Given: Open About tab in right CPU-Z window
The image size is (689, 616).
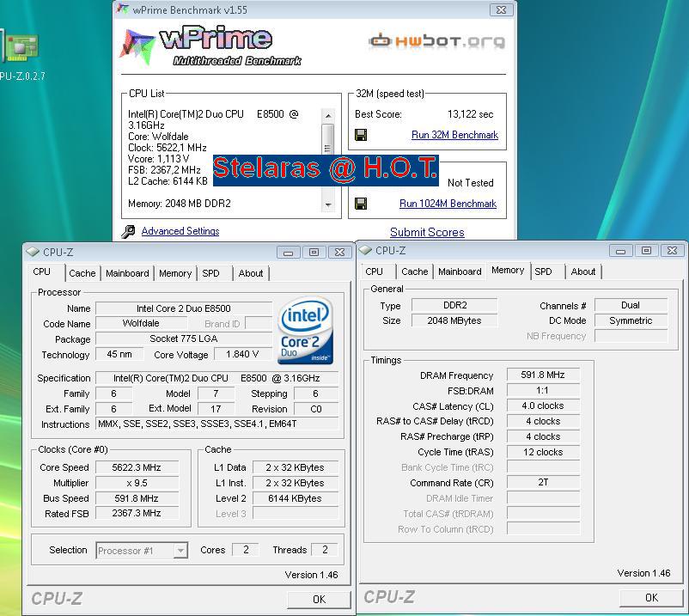Looking at the screenshot, I should pos(583,271).
